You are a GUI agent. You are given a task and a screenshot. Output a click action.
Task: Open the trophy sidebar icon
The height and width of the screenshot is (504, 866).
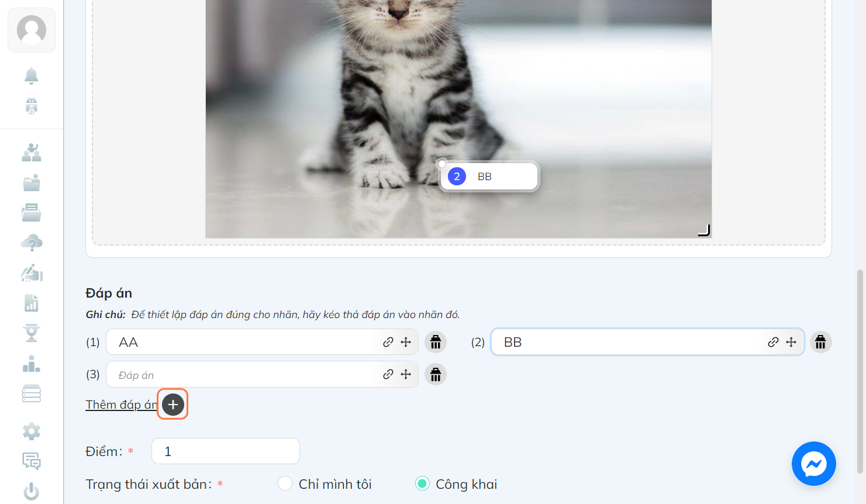32,333
